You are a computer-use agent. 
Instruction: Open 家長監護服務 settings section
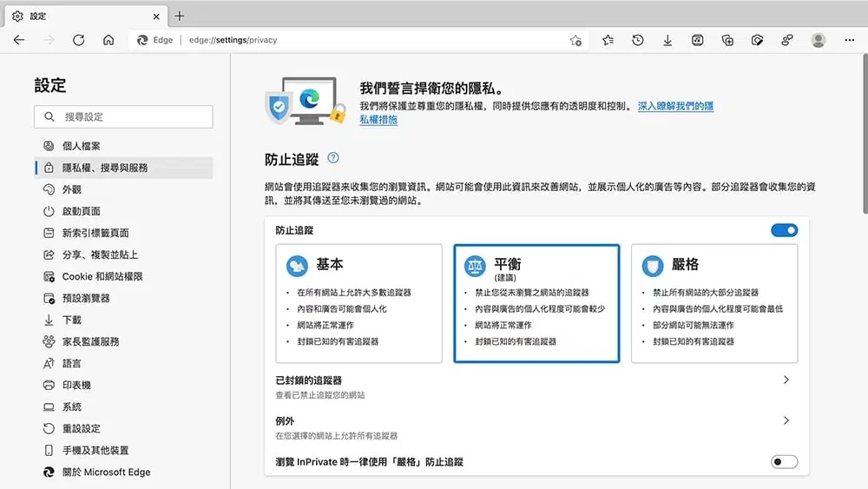point(123,341)
